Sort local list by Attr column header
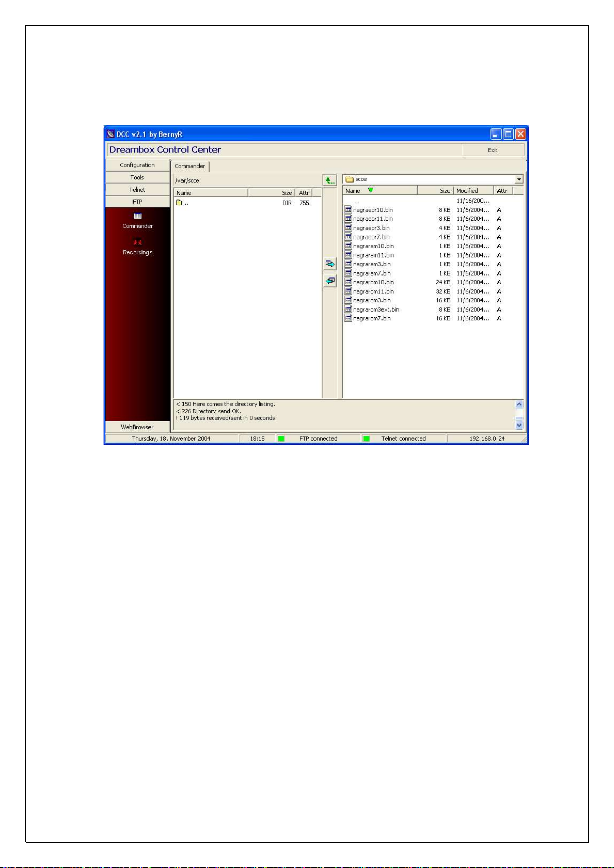The height and width of the screenshot is (868, 614). (x=503, y=191)
